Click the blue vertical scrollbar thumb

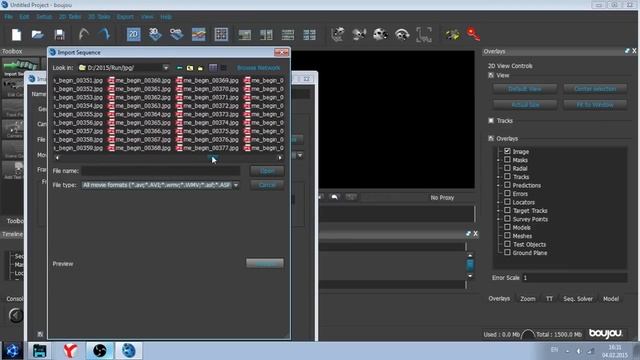pyautogui.click(x=470, y=265)
